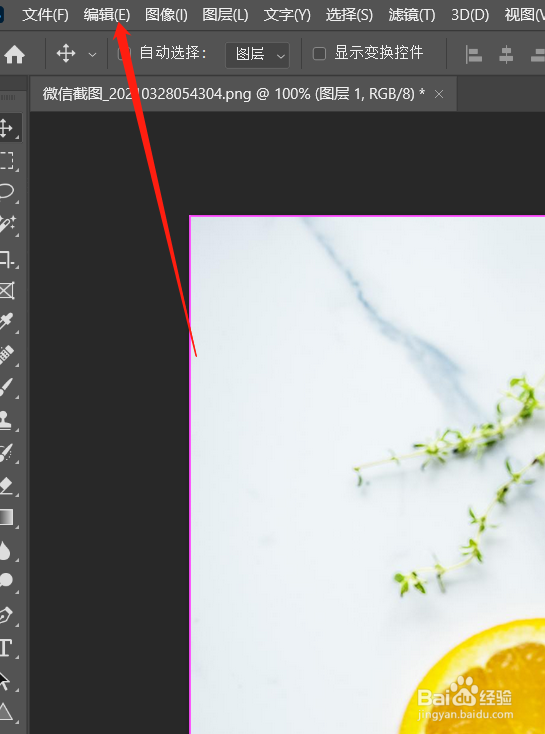This screenshot has width=545, height=734.
Task: Expand the tool preset picker chevron
Action: [x=93, y=55]
